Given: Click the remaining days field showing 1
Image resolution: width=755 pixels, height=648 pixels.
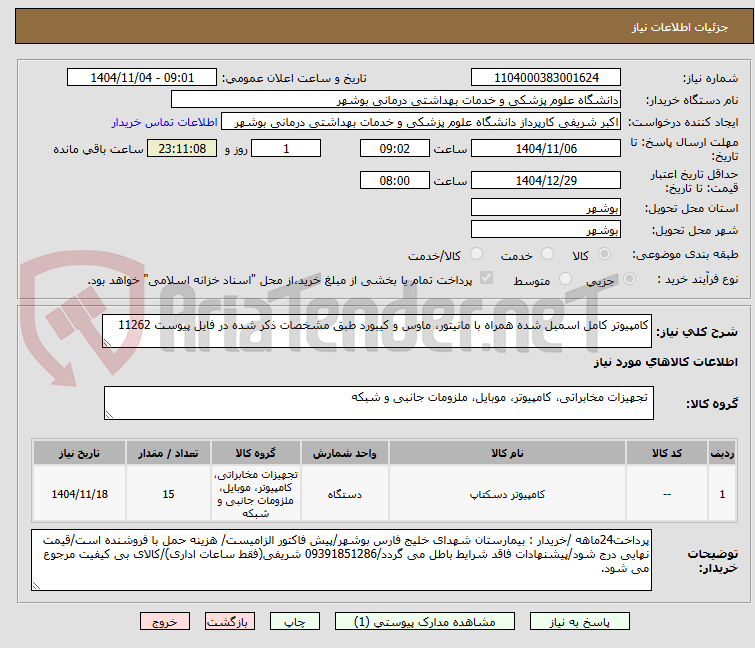Looking at the screenshot, I should point(286,148).
